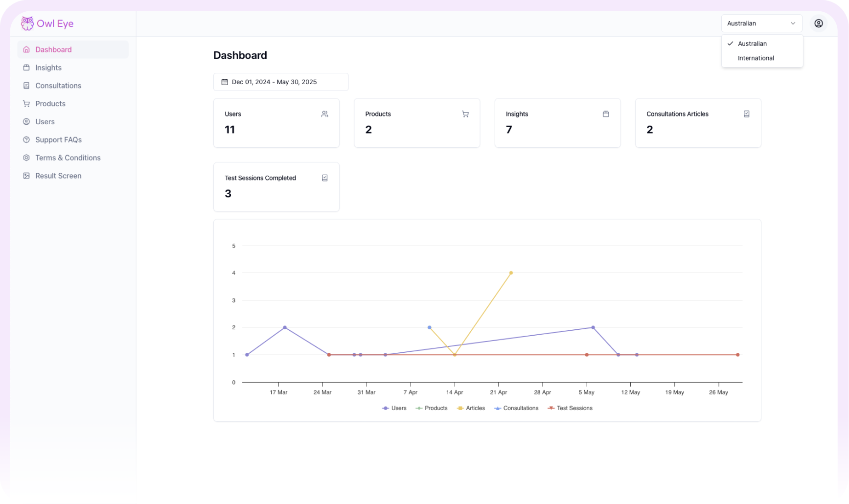The height and width of the screenshot is (504, 849).
Task: Click the cart icon on Products card
Action: pyautogui.click(x=465, y=114)
